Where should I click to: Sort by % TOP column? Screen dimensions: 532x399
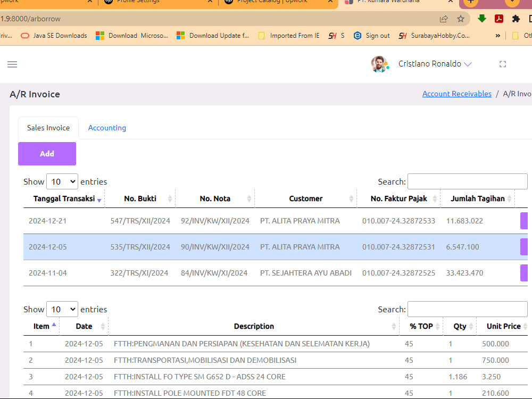[421, 327]
